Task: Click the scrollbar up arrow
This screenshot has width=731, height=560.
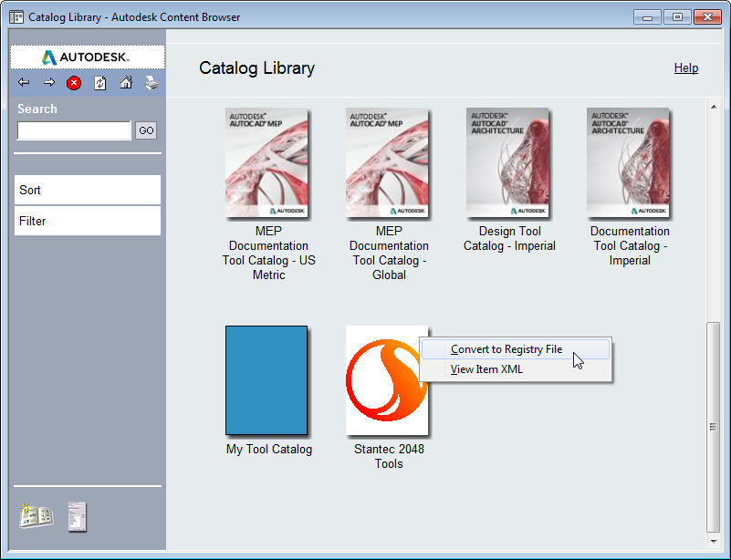Action: point(714,107)
